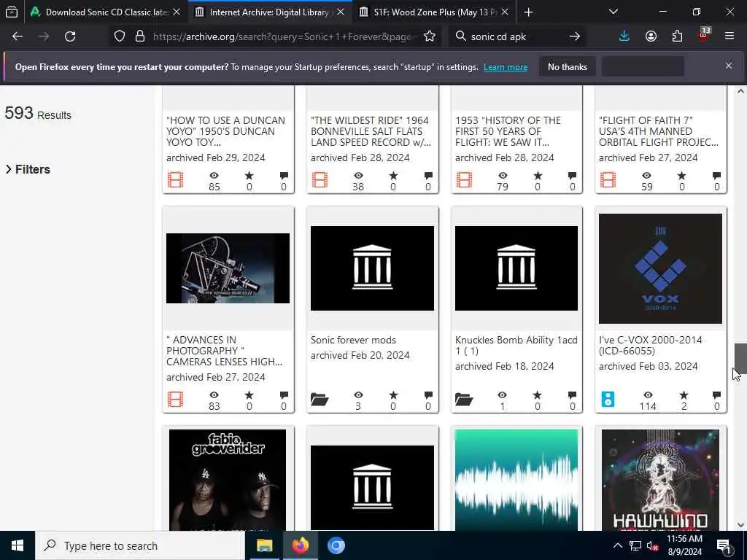Open the Windows Start menu
Viewport: 747px width, 560px height.
coord(18,545)
